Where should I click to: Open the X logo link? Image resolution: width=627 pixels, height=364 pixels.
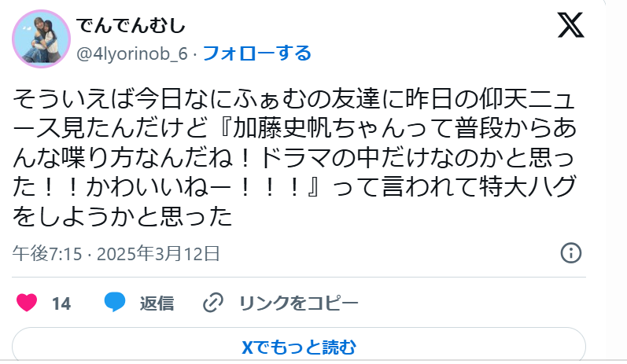tap(570, 25)
